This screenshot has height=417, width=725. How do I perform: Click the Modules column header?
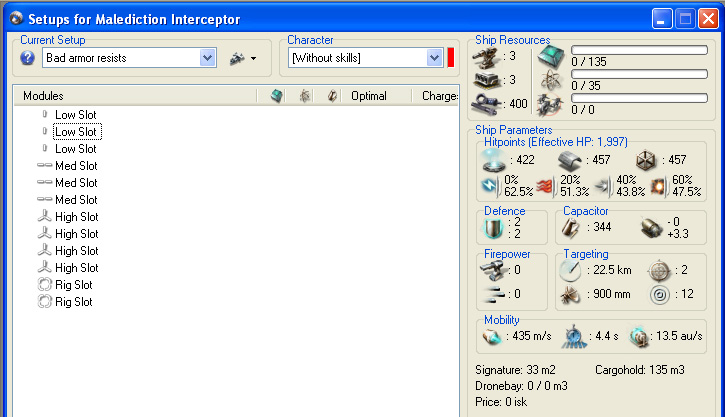pos(43,96)
